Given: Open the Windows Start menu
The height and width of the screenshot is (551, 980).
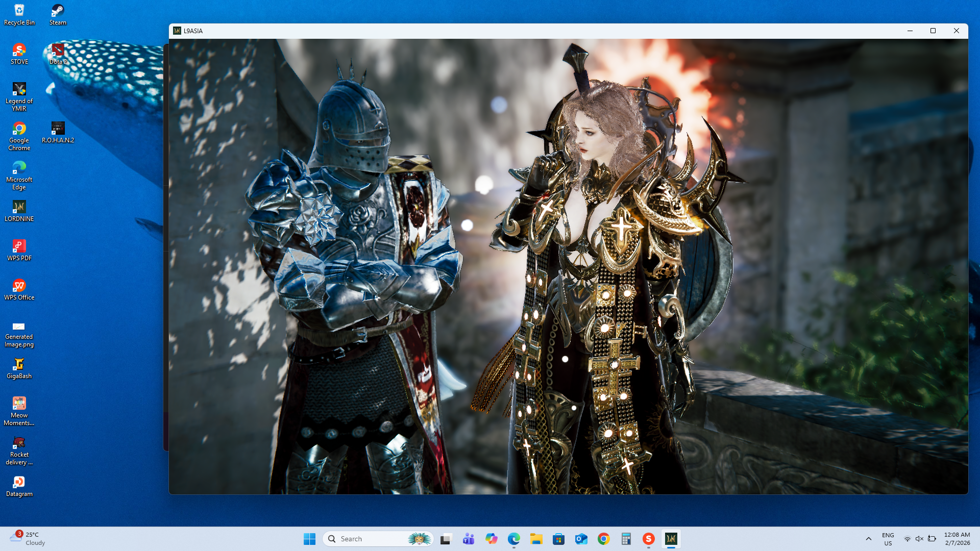Looking at the screenshot, I should [309, 539].
